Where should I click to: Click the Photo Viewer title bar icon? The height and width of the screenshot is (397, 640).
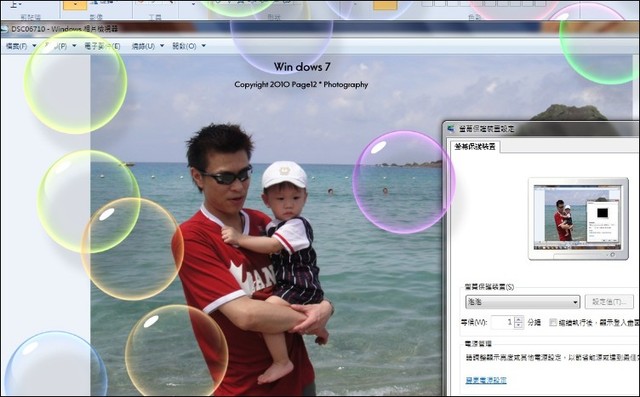[x=4, y=29]
